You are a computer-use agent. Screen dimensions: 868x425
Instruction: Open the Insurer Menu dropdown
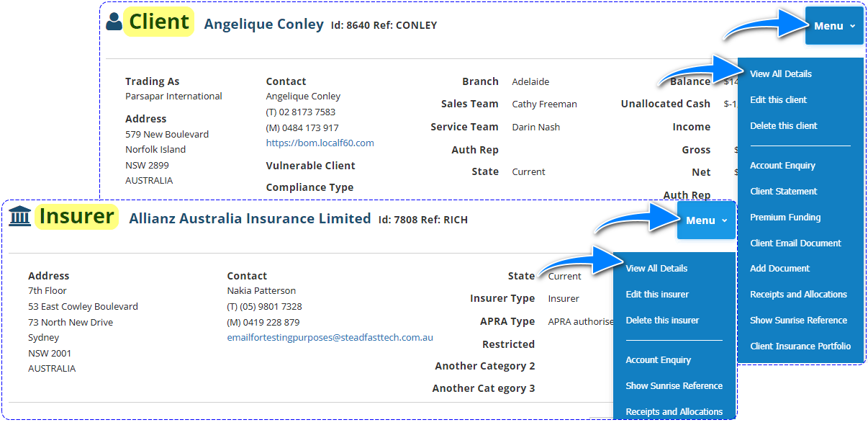coord(706,220)
